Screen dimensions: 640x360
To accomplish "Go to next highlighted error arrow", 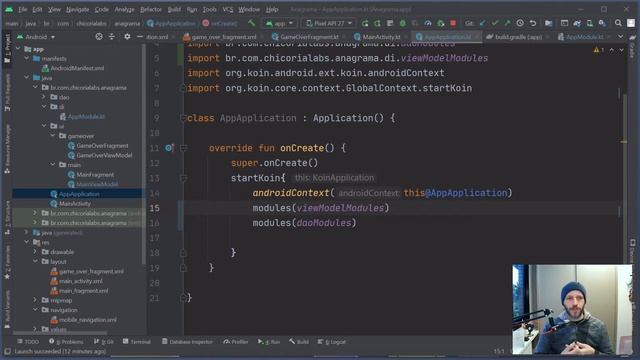I will pyautogui.click(x=621, y=50).
